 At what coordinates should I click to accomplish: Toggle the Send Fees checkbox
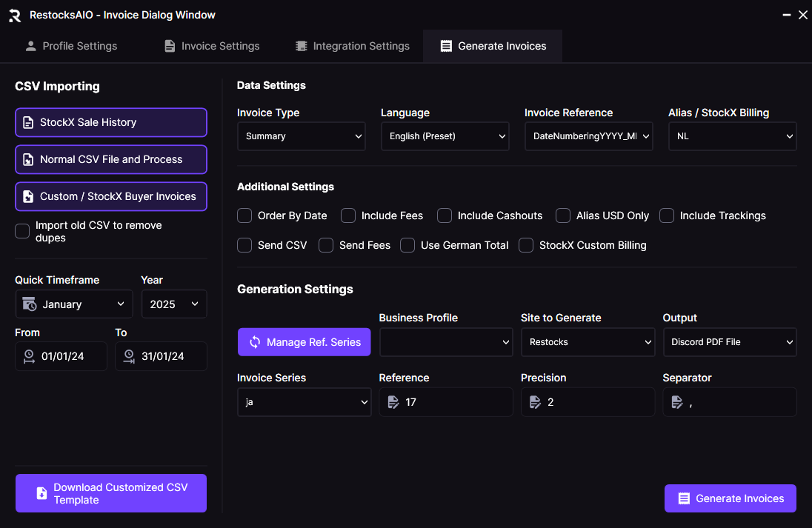(x=326, y=245)
